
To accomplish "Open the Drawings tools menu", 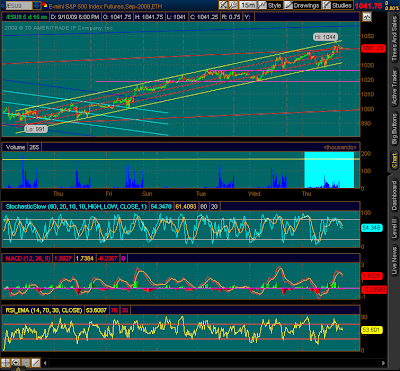I will [x=302, y=5].
